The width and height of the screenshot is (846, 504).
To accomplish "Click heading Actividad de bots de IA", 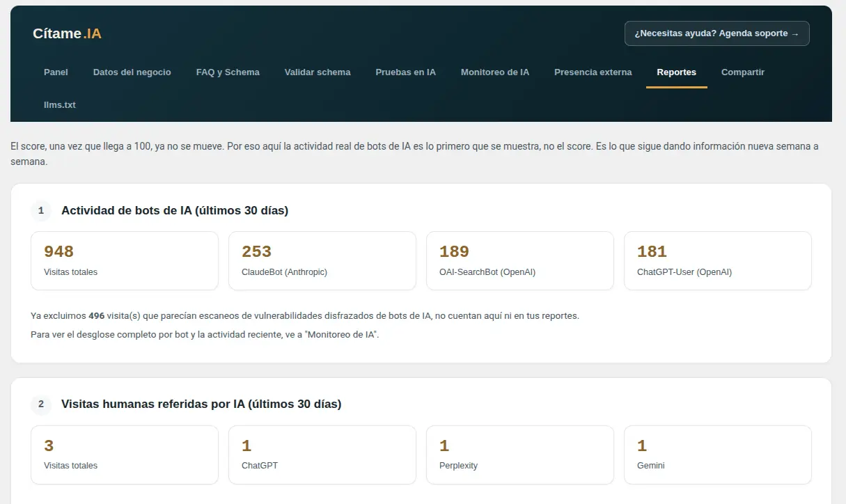I will pos(175,210).
